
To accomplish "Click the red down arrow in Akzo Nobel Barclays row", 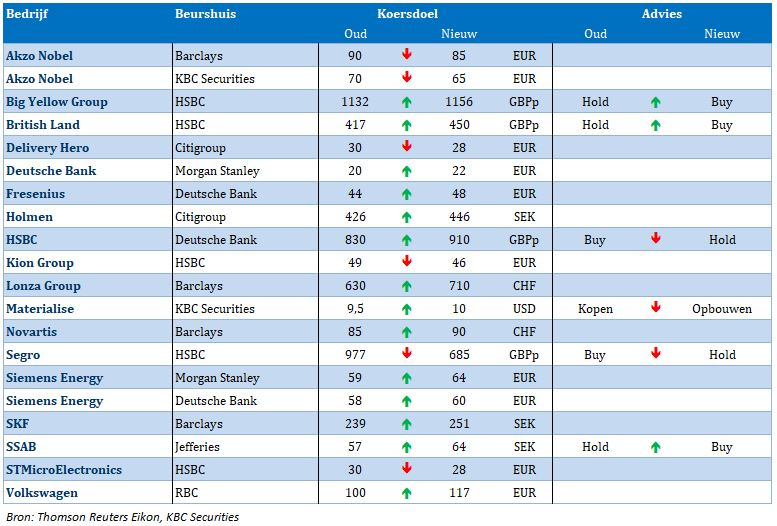I will 406,54.
